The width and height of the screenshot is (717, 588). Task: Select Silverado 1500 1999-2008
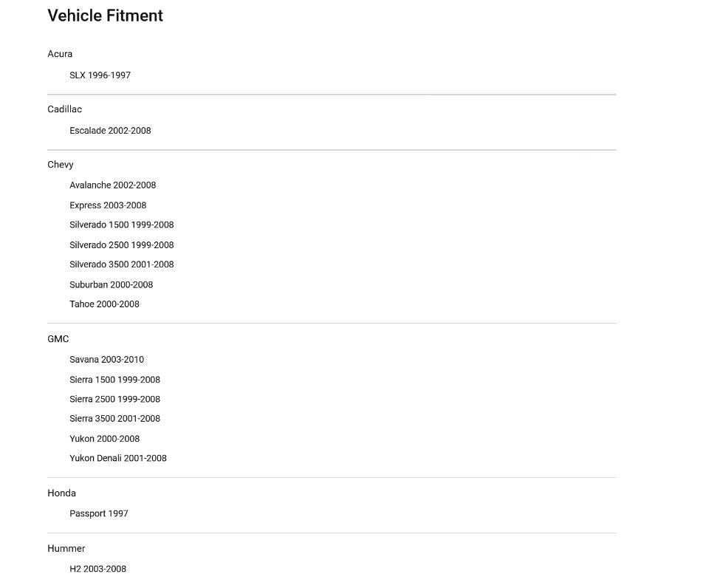coord(121,225)
